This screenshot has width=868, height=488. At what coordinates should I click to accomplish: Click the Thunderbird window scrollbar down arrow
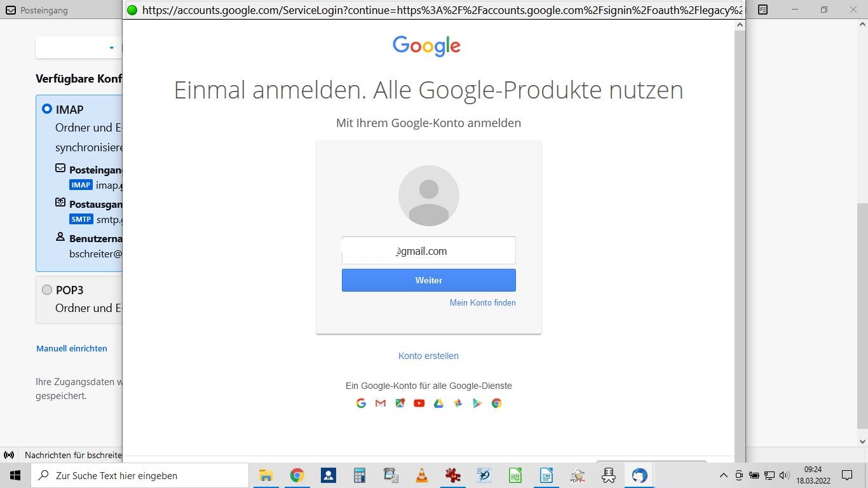[x=862, y=441]
